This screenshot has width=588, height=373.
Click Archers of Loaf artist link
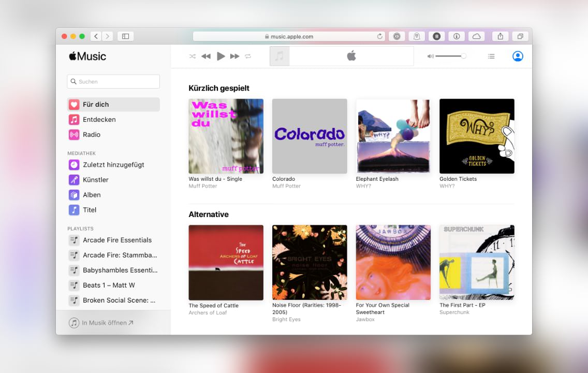[208, 312]
